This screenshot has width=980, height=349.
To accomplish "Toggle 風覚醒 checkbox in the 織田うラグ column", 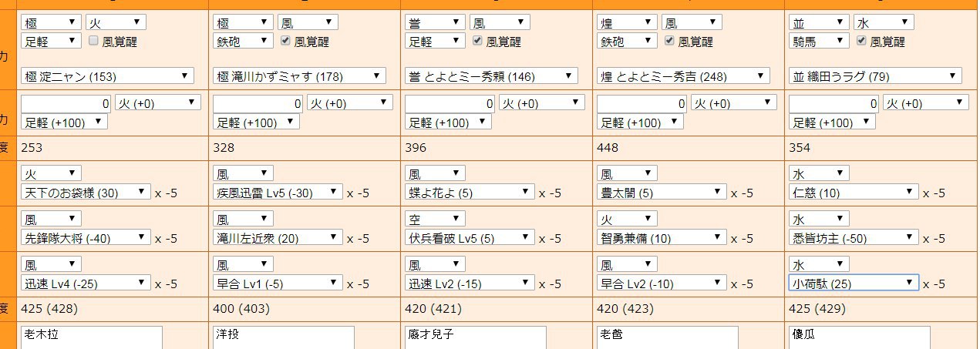I will point(862,41).
